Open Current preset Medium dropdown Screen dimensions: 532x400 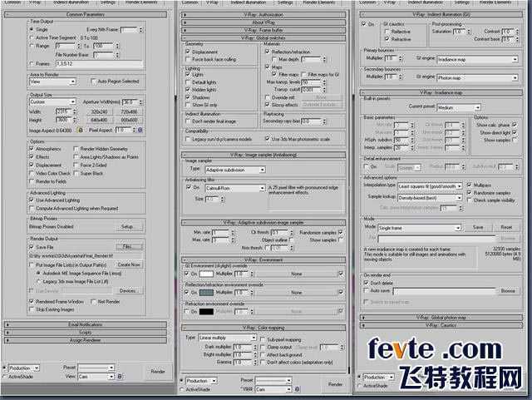pyautogui.click(x=459, y=107)
